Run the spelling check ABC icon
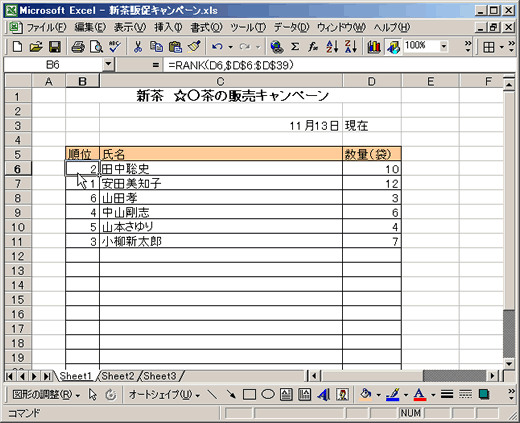This screenshot has width=520, height=423. (x=115, y=46)
